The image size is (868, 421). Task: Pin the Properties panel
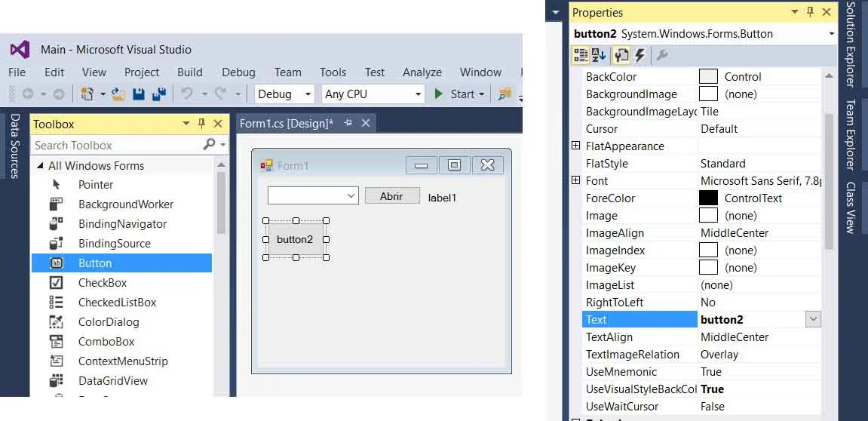[x=811, y=11]
